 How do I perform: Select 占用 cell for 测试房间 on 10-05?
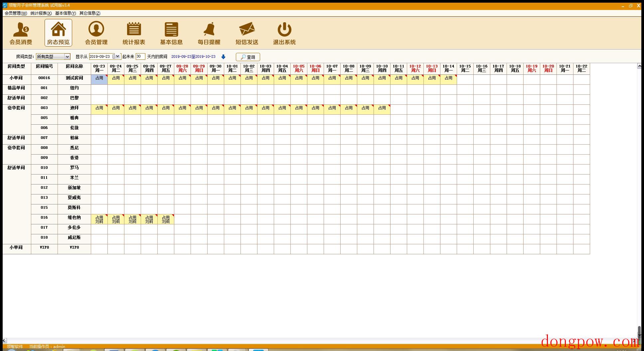(299, 79)
